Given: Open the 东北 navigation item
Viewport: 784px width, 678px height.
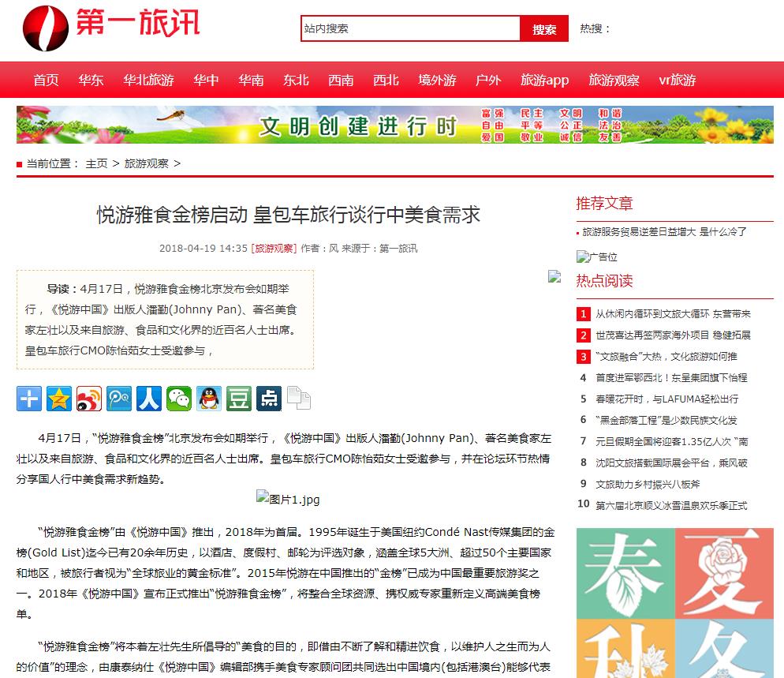Looking at the screenshot, I should tap(296, 80).
